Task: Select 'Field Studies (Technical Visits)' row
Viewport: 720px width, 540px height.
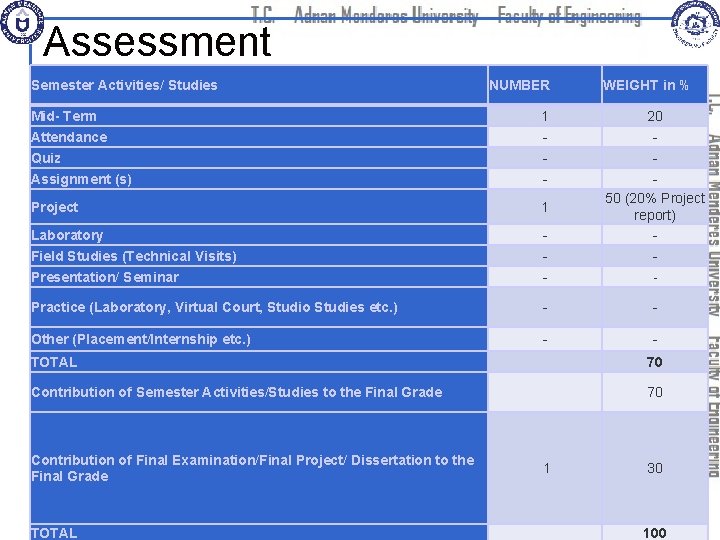Action: (259, 256)
